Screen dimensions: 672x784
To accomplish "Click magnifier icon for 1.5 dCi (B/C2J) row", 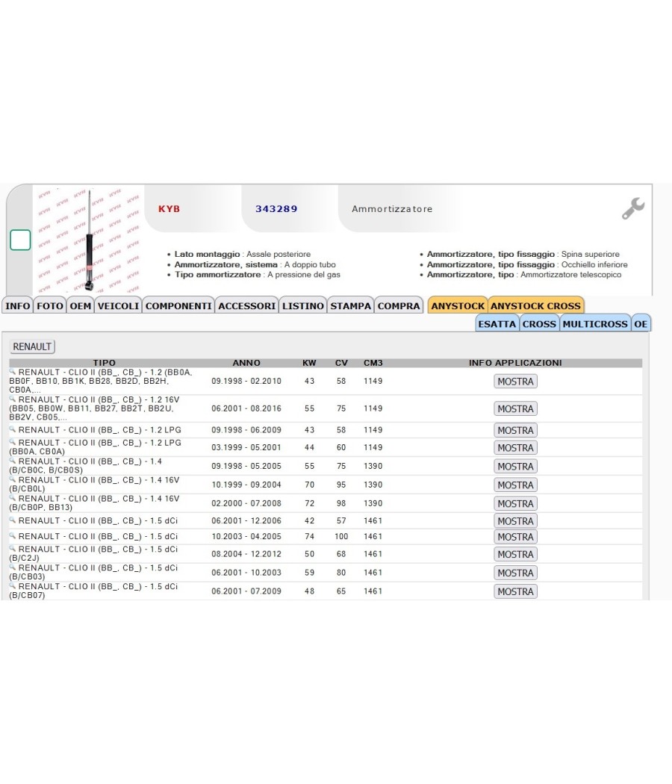I will pos(13,549).
